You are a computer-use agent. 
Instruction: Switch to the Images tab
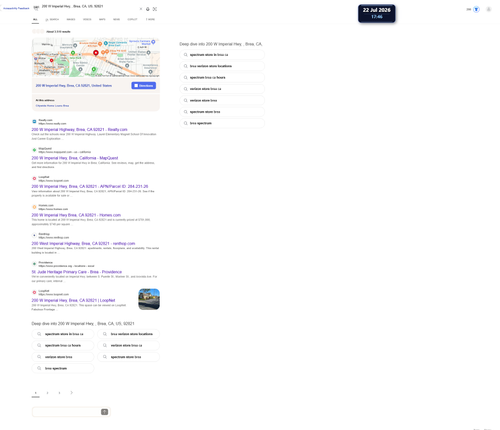coord(71,19)
